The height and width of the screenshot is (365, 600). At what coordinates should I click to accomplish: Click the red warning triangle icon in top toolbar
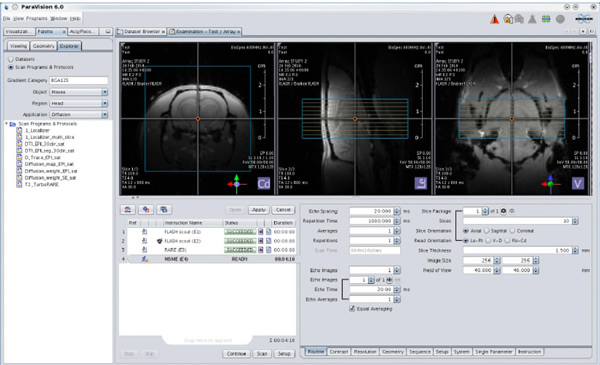click(x=494, y=19)
